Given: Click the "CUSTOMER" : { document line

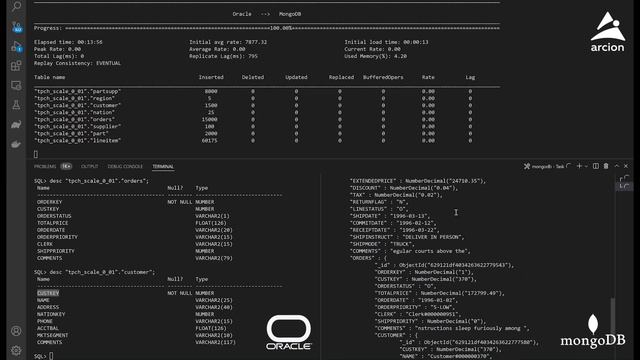Looking at the screenshot, I should pos(396,335).
